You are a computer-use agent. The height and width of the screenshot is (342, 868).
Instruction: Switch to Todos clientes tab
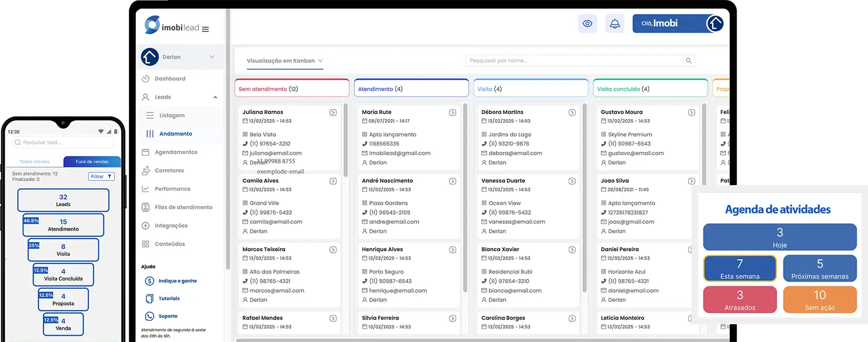point(34,162)
